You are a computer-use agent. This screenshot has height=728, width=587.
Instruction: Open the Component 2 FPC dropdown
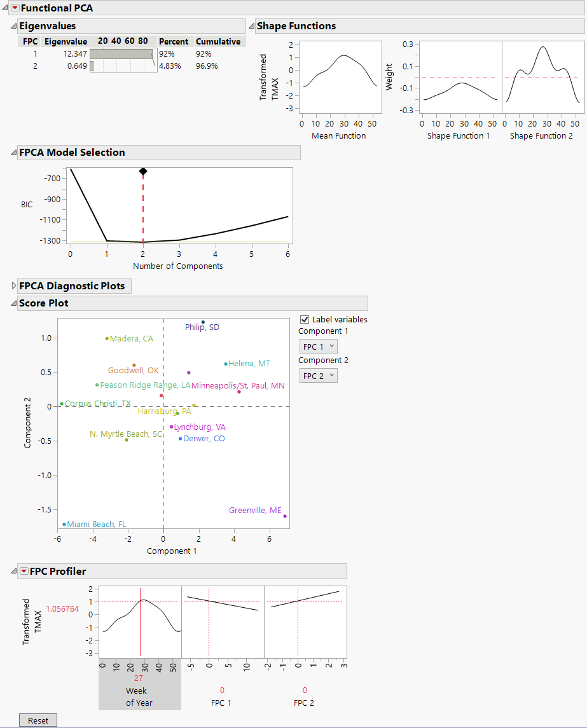point(318,375)
